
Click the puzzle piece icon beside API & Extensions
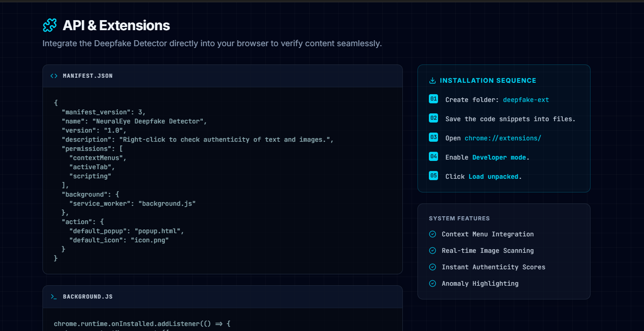pyautogui.click(x=50, y=26)
